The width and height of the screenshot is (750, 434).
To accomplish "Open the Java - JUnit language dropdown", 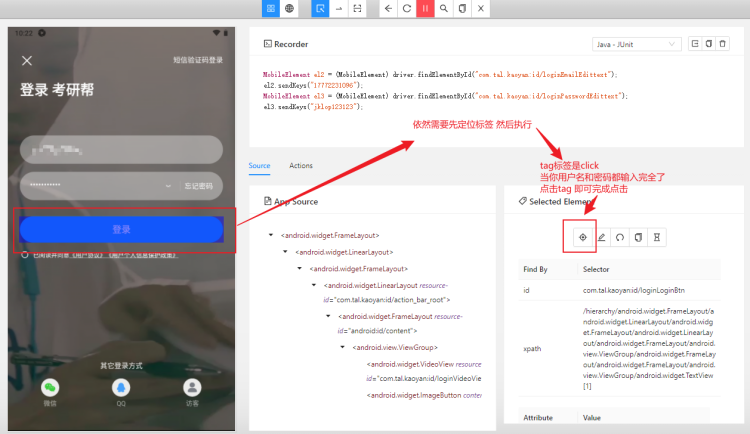I will 636,44.
